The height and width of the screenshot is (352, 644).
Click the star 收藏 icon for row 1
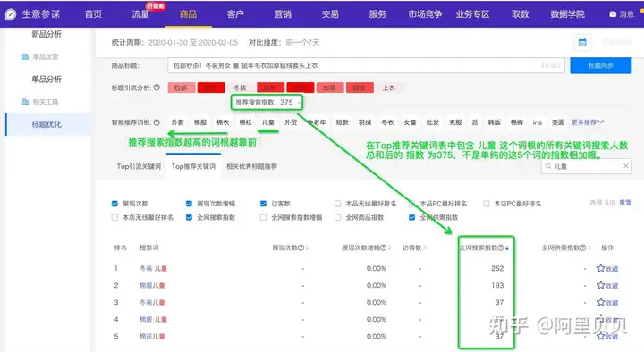pos(601,268)
